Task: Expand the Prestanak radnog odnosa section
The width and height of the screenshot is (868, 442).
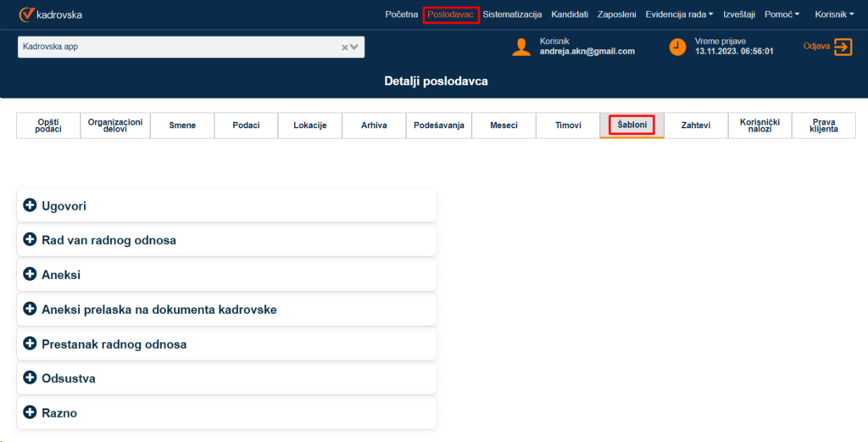Action: click(114, 344)
